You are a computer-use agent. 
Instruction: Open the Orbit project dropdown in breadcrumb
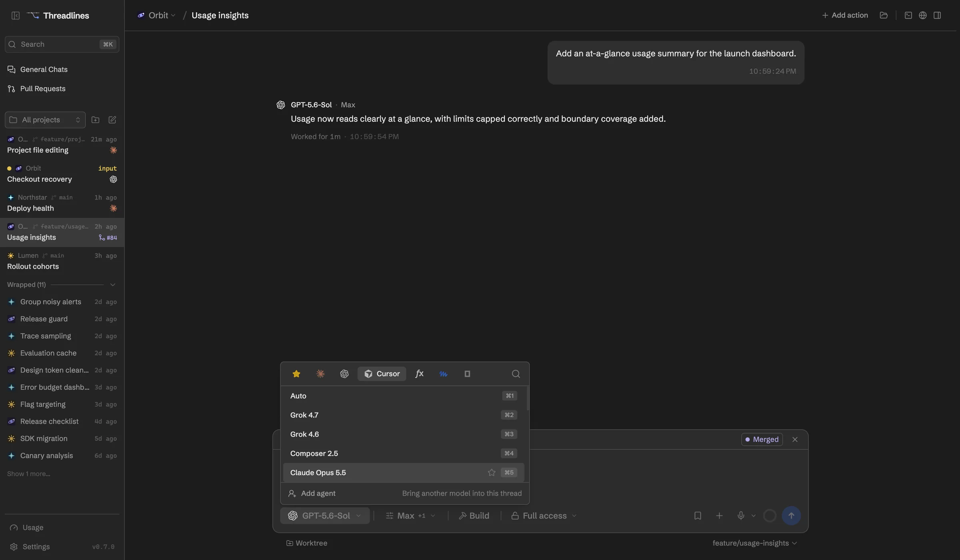[157, 15]
